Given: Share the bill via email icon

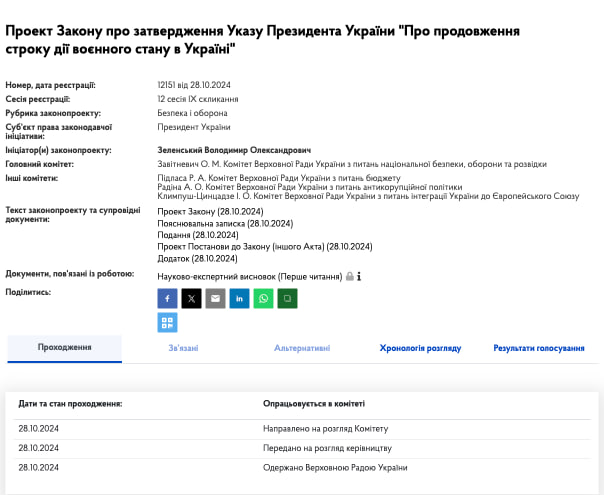Looking at the screenshot, I should (215, 298).
